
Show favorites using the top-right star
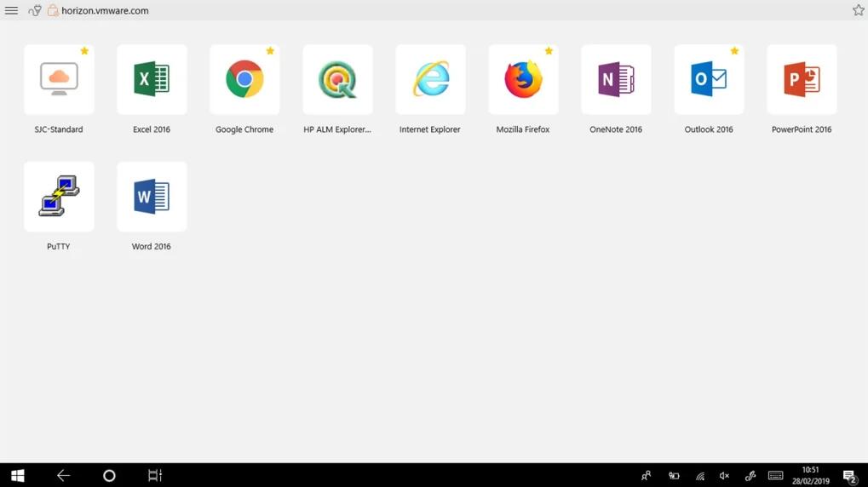[858, 10]
